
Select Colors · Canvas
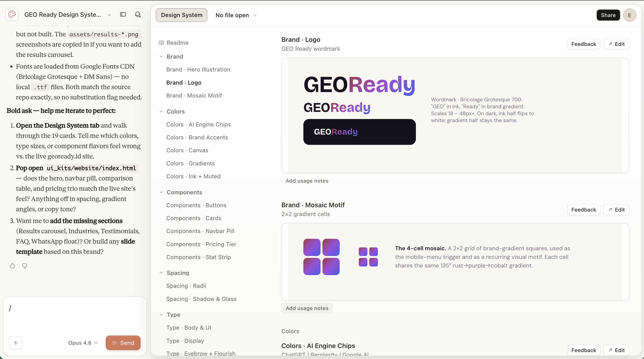pyautogui.click(x=187, y=150)
